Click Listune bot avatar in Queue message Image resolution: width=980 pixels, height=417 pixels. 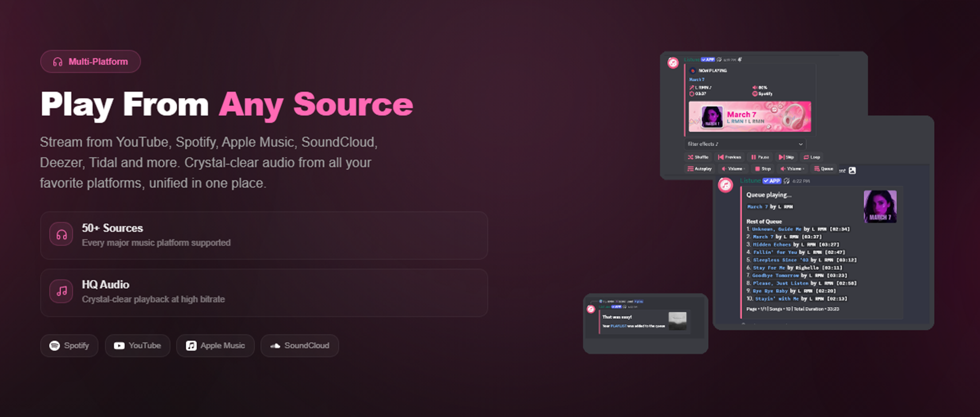725,185
